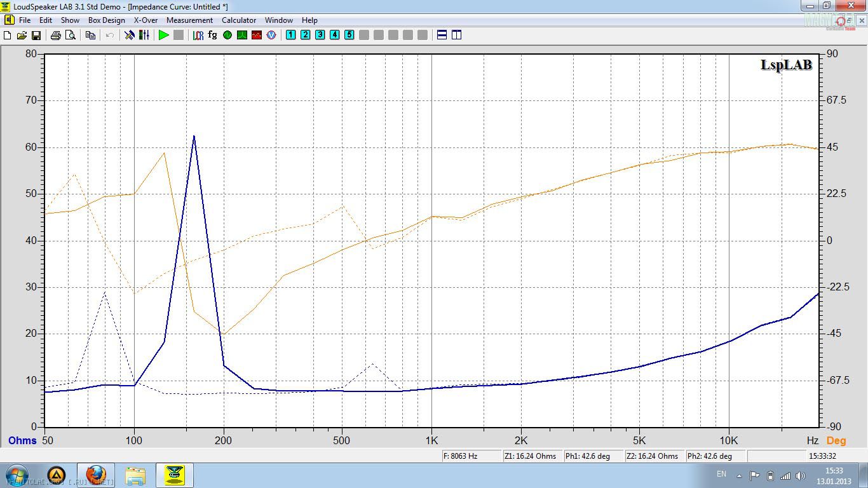Open the Calculator menu
The width and height of the screenshot is (868, 488).
pyautogui.click(x=239, y=20)
